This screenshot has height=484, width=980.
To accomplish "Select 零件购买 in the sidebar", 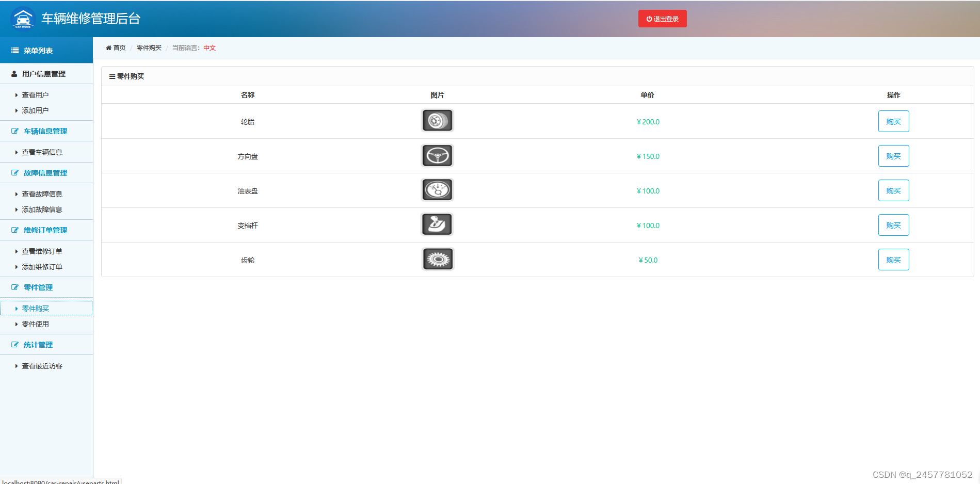I will click(x=46, y=308).
